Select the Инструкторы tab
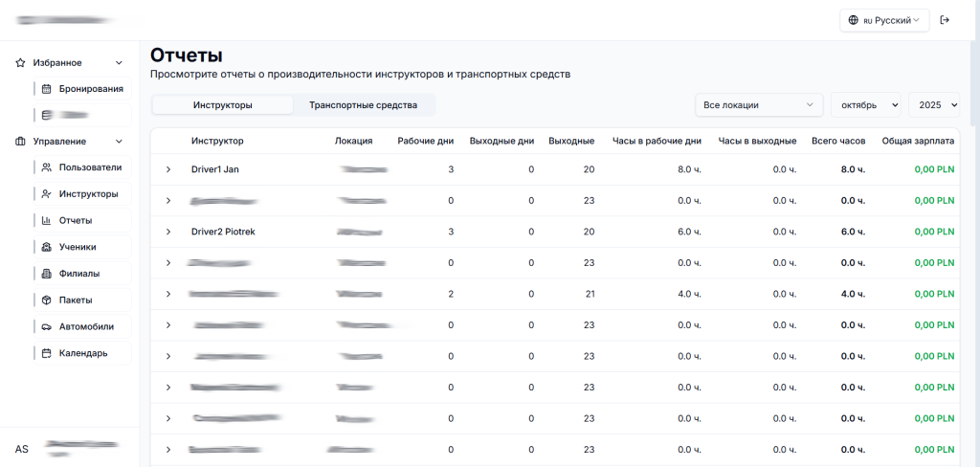Screen dimensions: 980x467 222,104
